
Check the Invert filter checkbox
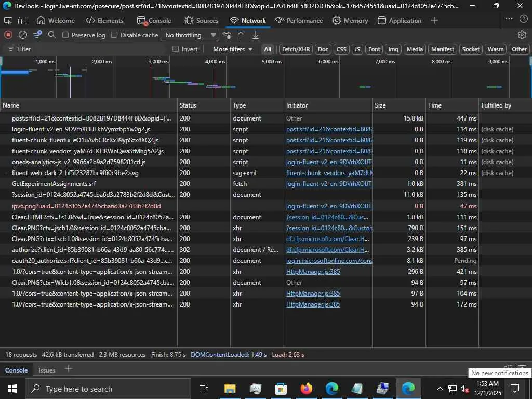point(176,49)
